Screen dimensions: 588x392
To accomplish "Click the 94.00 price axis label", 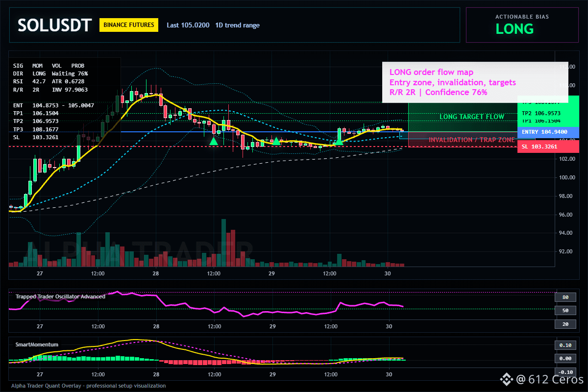I will pos(566,233).
